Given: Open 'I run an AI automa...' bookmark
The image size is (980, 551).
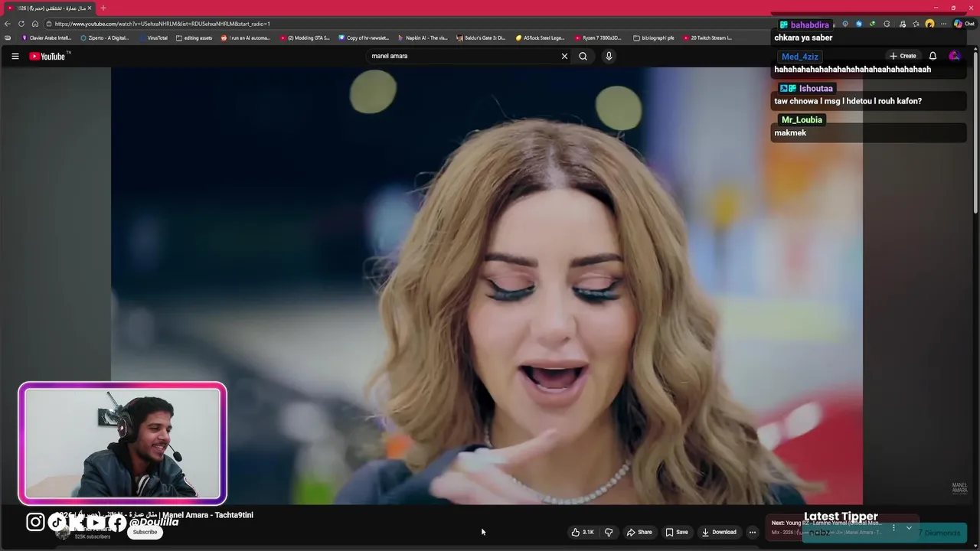Looking at the screenshot, I should tap(245, 37).
